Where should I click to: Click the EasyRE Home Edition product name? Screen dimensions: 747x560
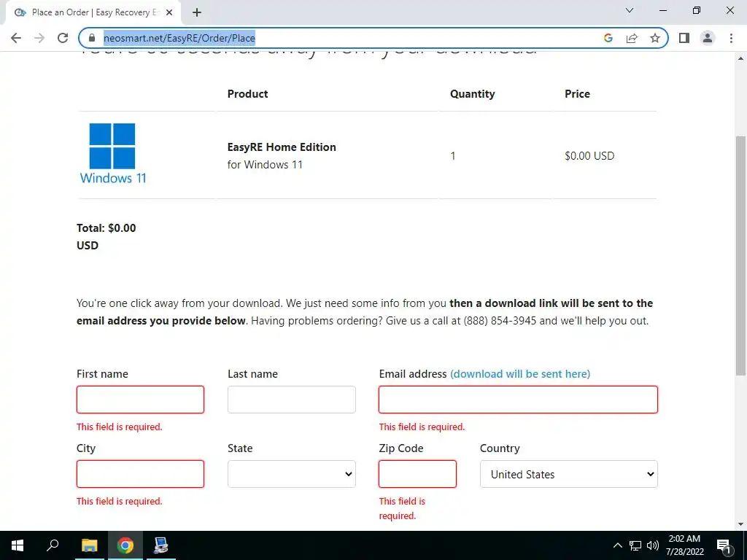pos(282,147)
